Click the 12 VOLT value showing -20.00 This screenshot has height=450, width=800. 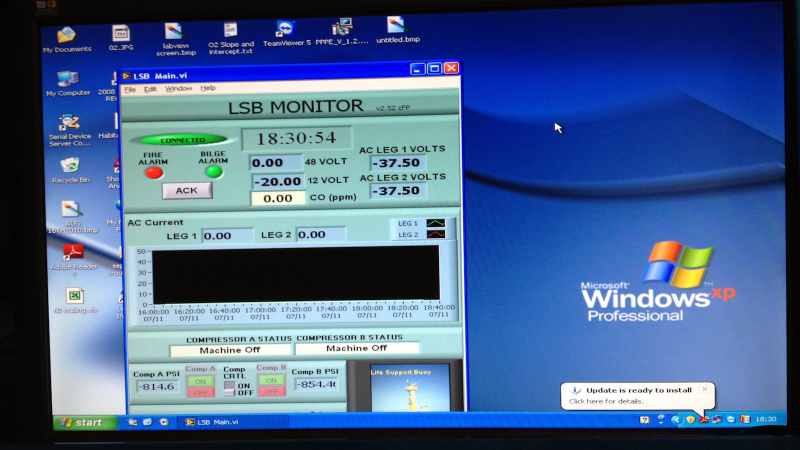tap(278, 181)
